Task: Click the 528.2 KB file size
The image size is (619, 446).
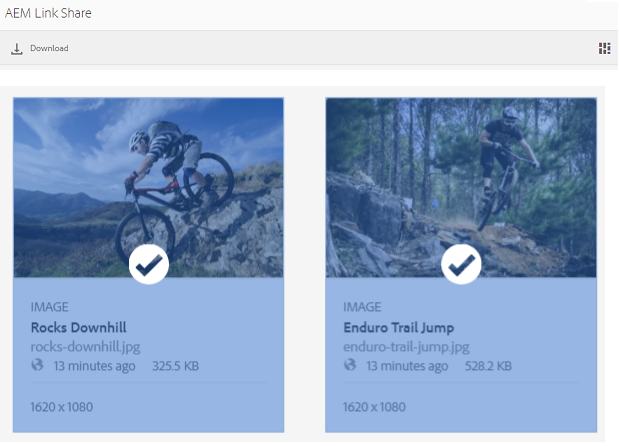Action: pyautogui.click(x=488, y=366)
